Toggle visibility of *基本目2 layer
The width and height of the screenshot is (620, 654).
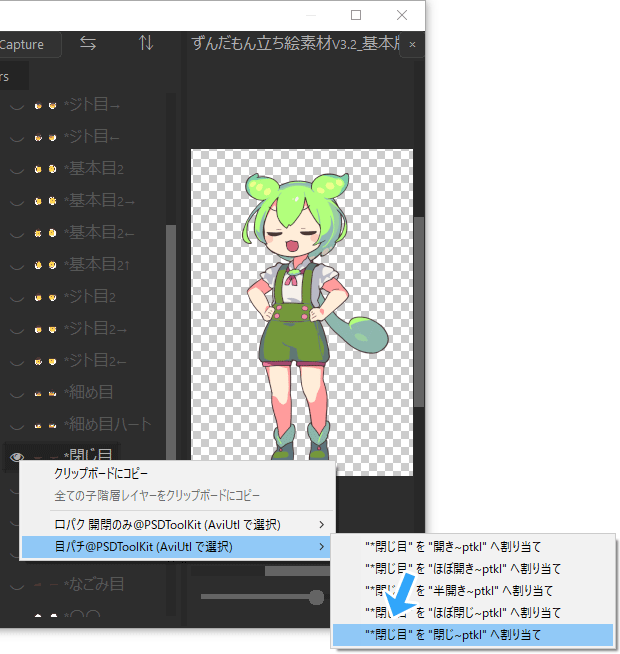tap(17, 169)
